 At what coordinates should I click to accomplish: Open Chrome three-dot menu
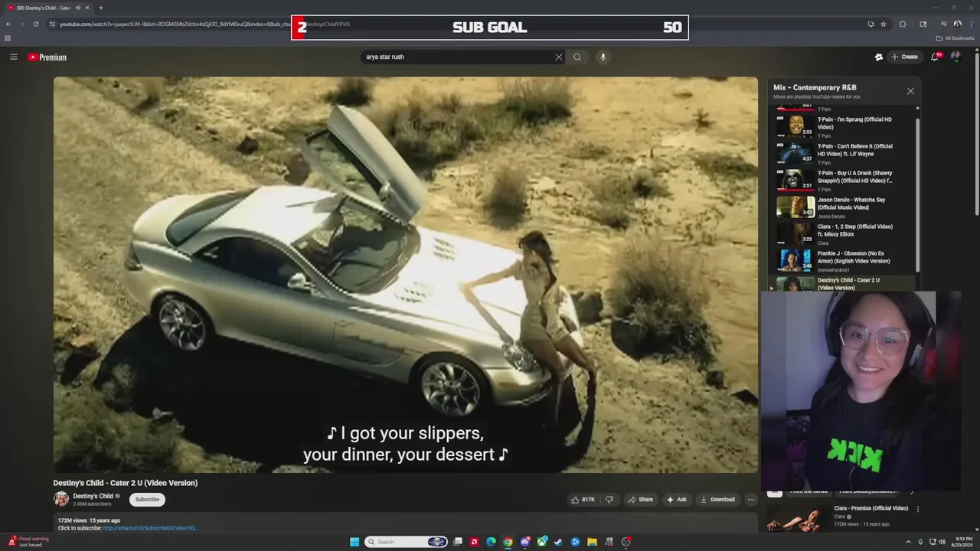971,24
